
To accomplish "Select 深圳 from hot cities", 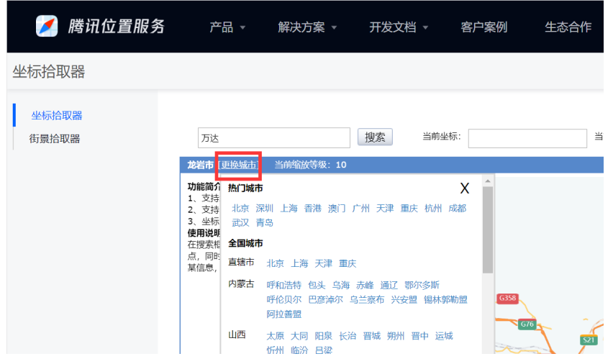I will click(265, 209).
